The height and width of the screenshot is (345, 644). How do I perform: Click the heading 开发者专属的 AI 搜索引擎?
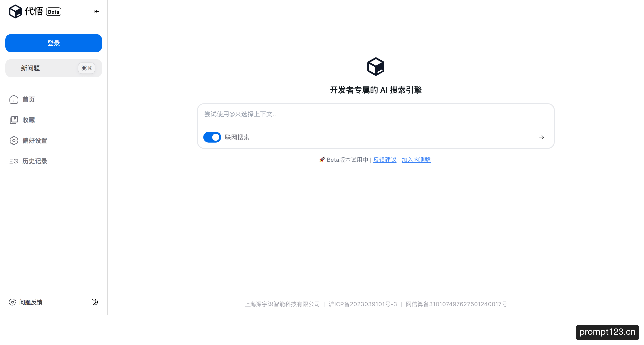point(376,90)
